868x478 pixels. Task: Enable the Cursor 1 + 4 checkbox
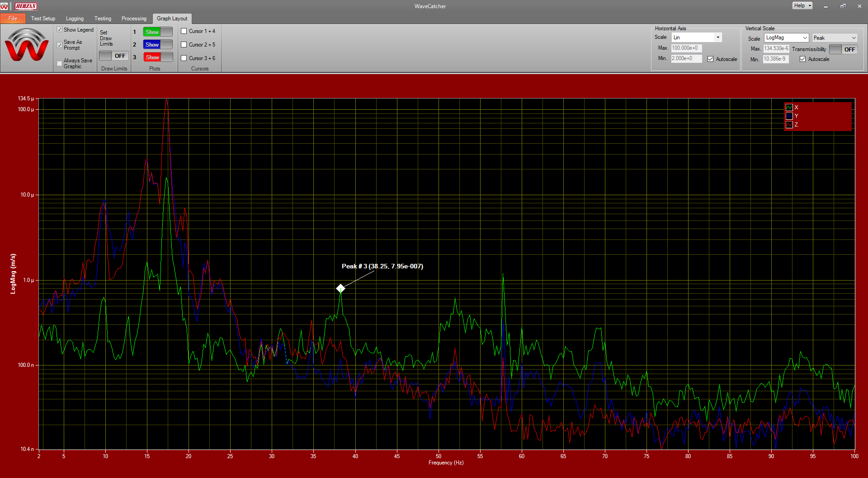(x=184, y=31)
